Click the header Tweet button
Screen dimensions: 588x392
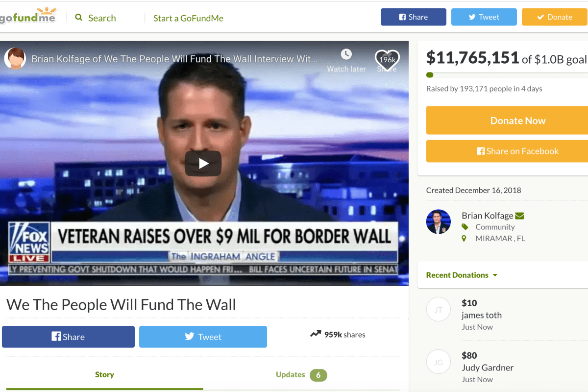[x=484, y=17]
